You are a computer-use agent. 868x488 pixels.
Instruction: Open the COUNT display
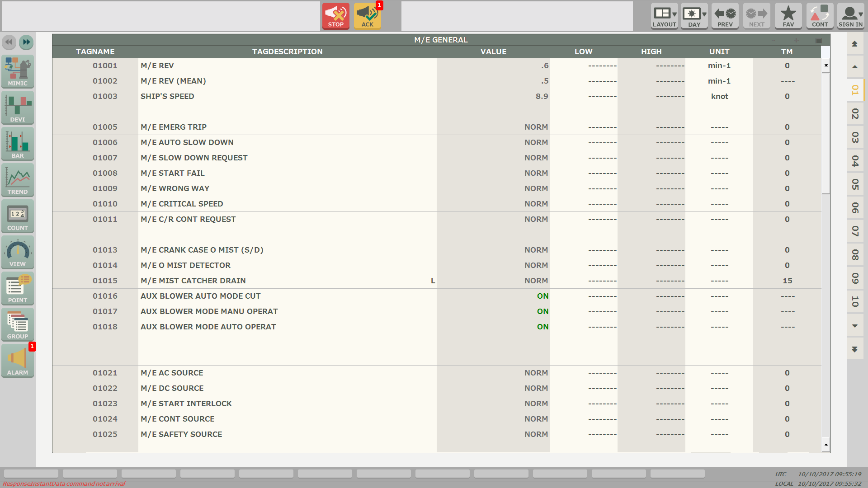(18, 216)
